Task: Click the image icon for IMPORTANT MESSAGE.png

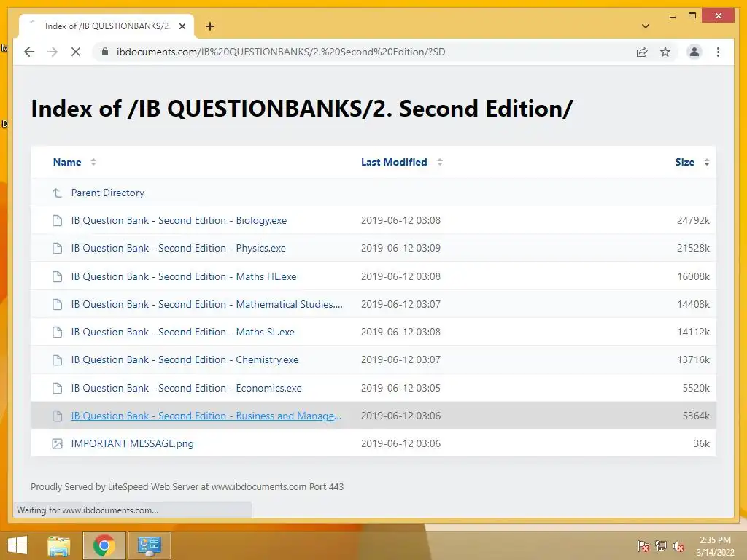Action: (57, 444)
